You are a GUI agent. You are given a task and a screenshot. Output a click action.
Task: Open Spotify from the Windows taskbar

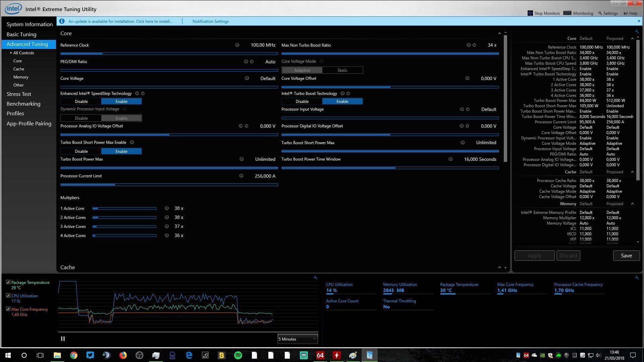point(238,355)
